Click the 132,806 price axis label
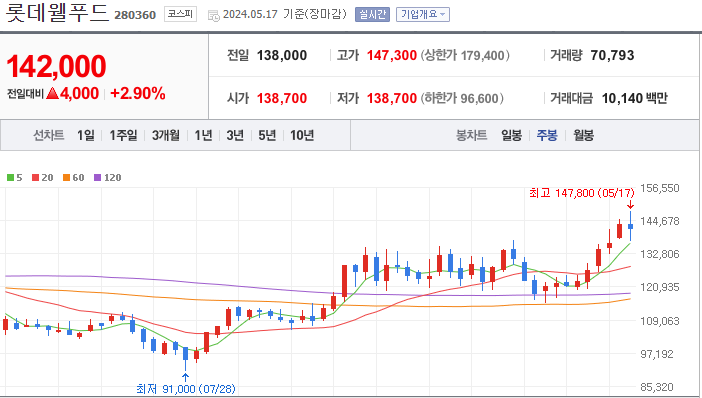The width and height of the screenshot is (702, 398). pos(660,254)
